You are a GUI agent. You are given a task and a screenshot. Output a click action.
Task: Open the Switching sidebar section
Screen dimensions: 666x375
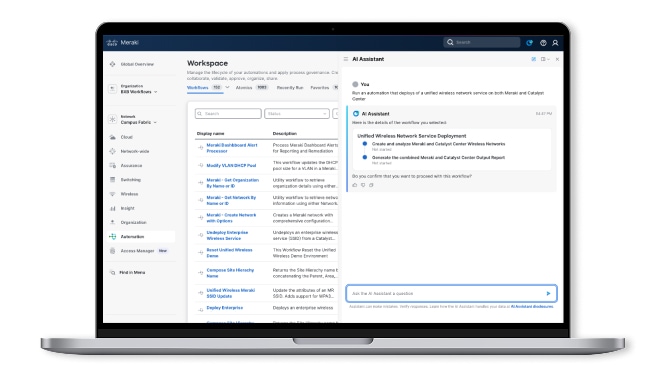pyautogui.click(x=130, y=180)
